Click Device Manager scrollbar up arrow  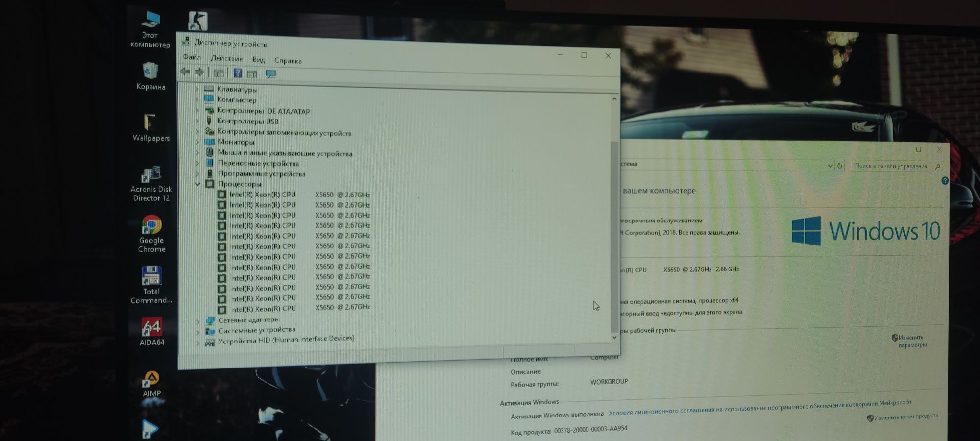(614, 99)
